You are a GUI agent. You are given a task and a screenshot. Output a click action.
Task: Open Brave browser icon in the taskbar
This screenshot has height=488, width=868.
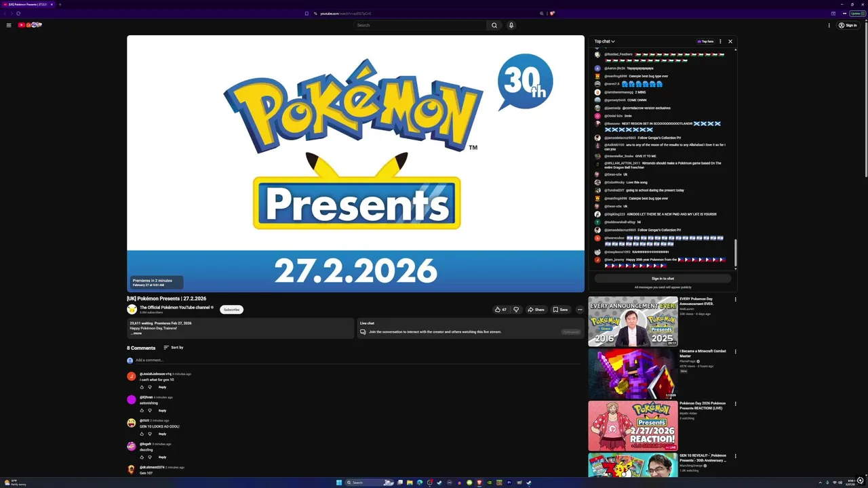pos(479,483)
